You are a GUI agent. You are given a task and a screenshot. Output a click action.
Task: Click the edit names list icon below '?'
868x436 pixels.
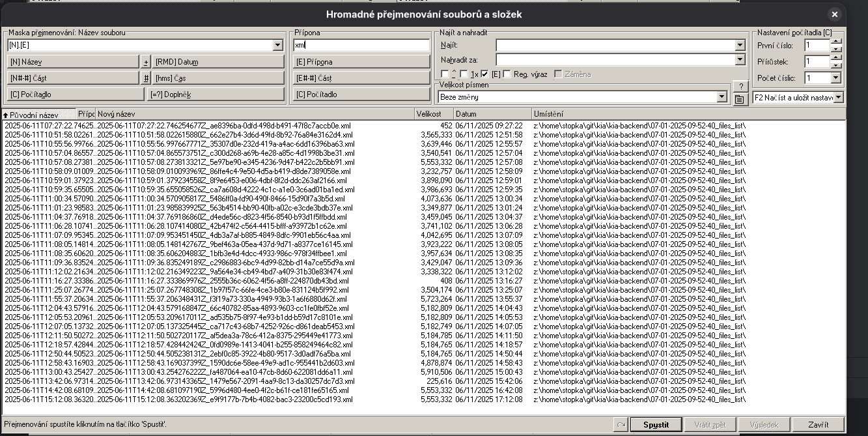739,100
